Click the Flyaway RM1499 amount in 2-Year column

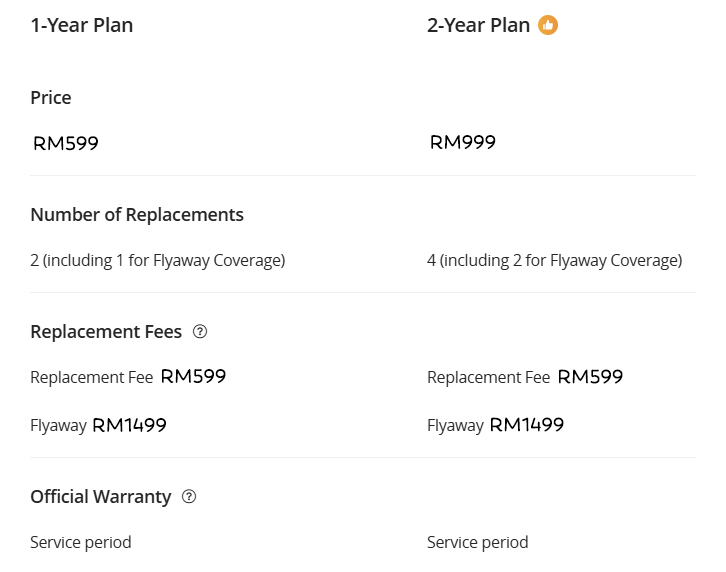pos(526,425)
